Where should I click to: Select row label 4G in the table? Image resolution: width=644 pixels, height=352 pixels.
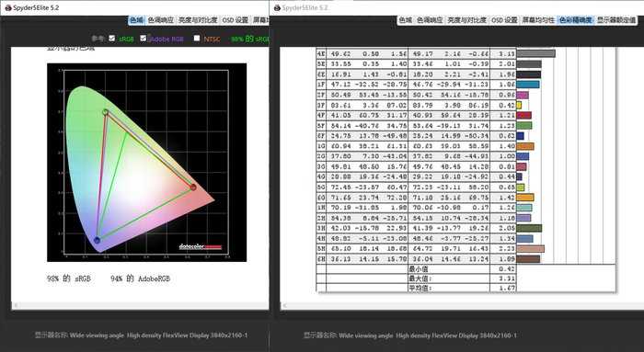click(321, 176)
